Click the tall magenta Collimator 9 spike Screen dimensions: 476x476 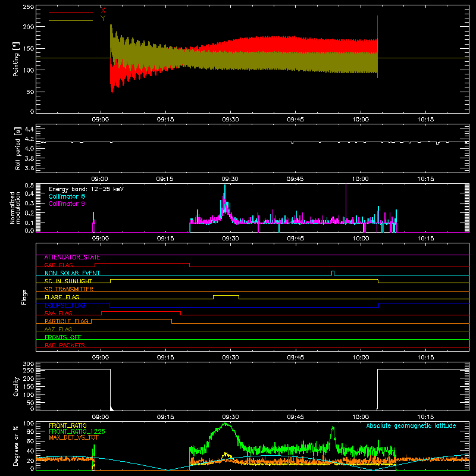346,203
